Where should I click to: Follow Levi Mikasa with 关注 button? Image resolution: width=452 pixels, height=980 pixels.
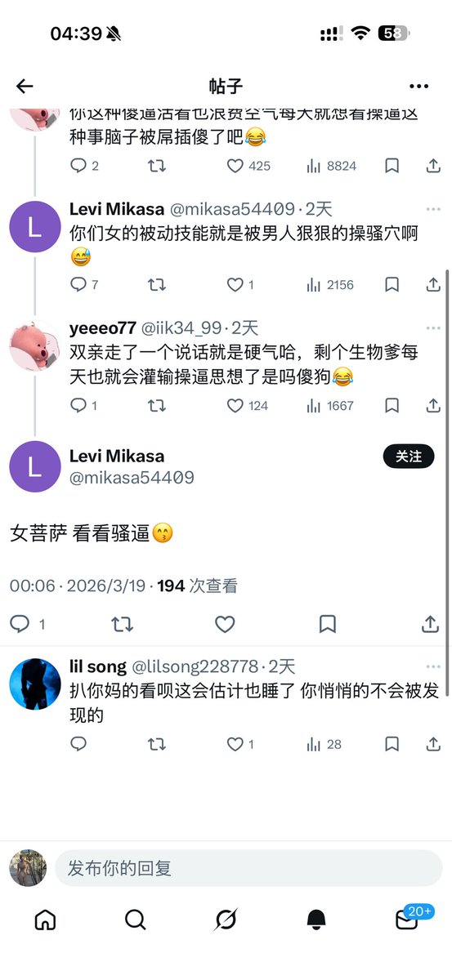coord(409,457)
